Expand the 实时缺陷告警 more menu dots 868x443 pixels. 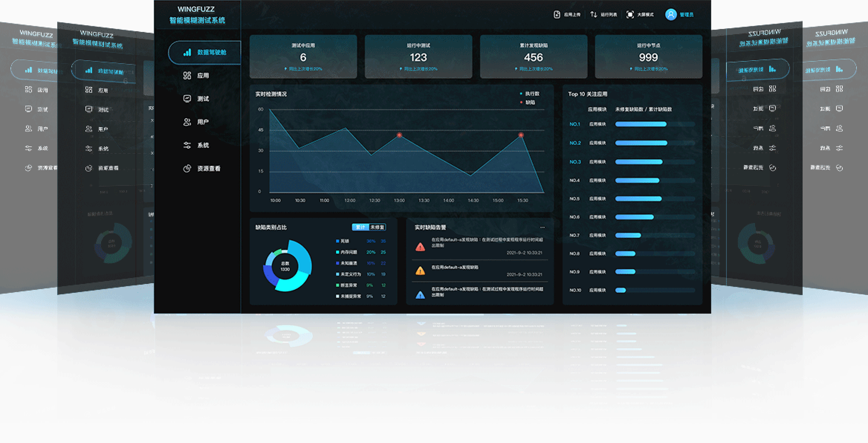click(542, 227)
